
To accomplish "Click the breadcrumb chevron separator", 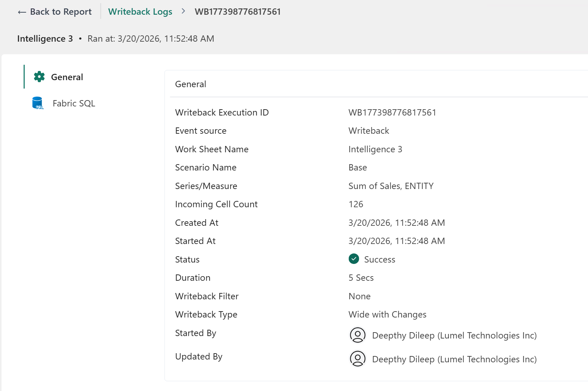I will coord(184,11).
